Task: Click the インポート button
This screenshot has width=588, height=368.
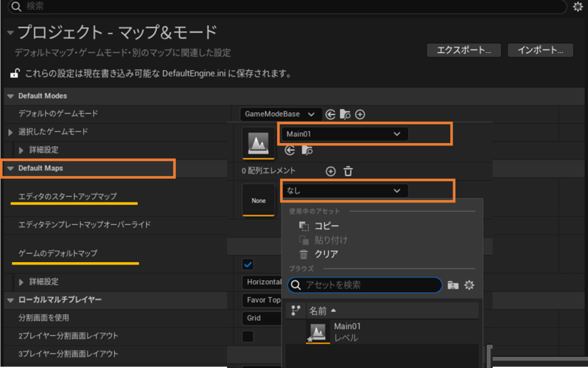Action: click(540, 50)
